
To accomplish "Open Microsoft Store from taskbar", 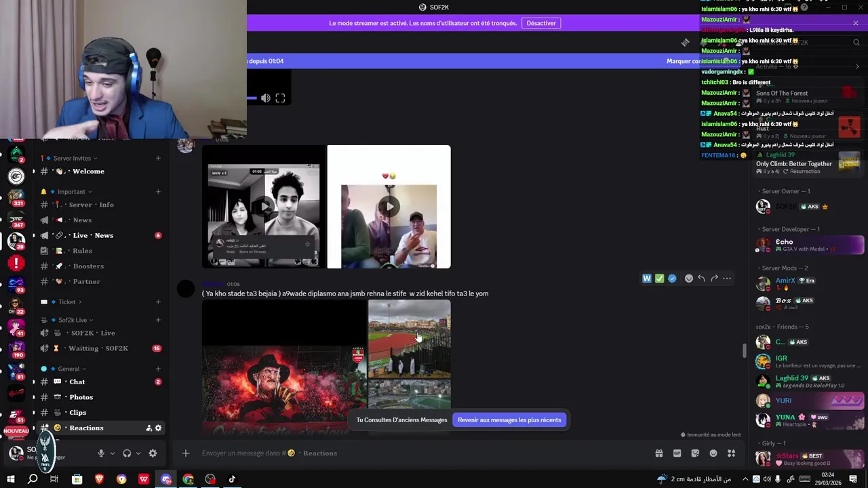I will (x=77, y=479).
